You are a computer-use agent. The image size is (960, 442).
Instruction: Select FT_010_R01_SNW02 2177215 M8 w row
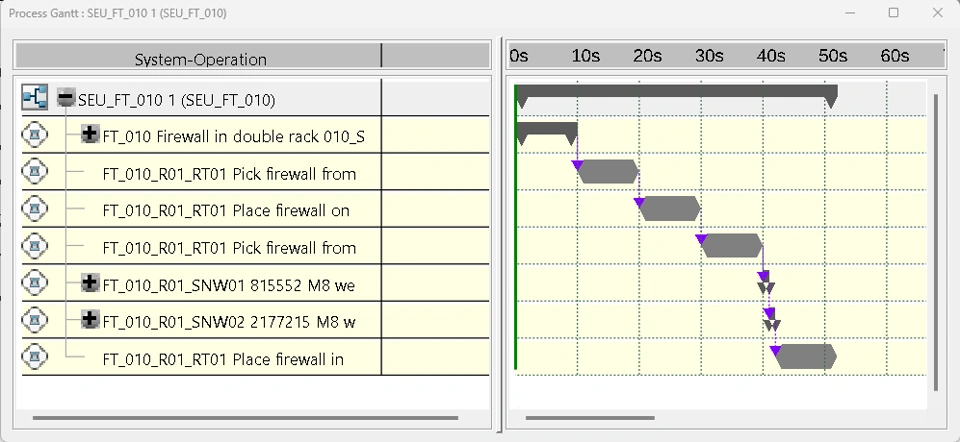coord(229,322)
